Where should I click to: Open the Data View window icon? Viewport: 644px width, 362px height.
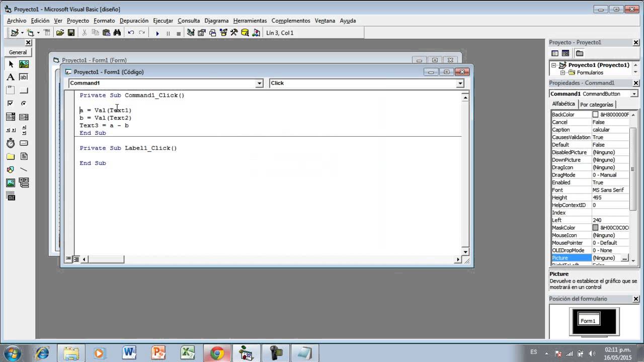[x=245, y=33]
